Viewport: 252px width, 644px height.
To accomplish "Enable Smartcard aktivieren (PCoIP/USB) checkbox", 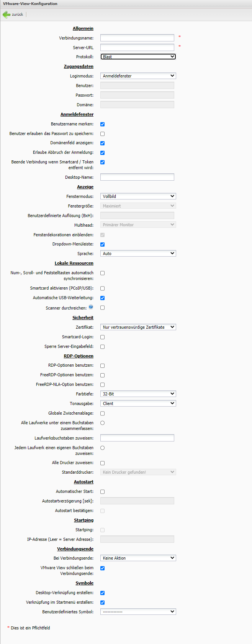I will [x=102, y=288].
